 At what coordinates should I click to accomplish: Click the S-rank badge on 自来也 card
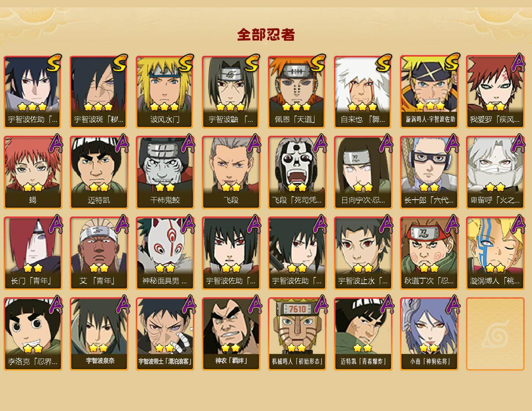coord(384,63)
